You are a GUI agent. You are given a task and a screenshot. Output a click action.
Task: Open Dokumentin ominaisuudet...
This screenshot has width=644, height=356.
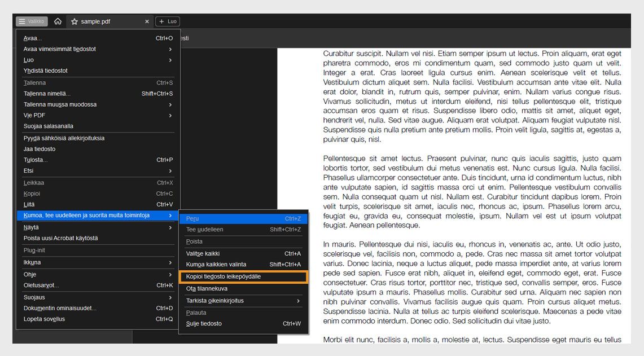click(x=98, y=308)
